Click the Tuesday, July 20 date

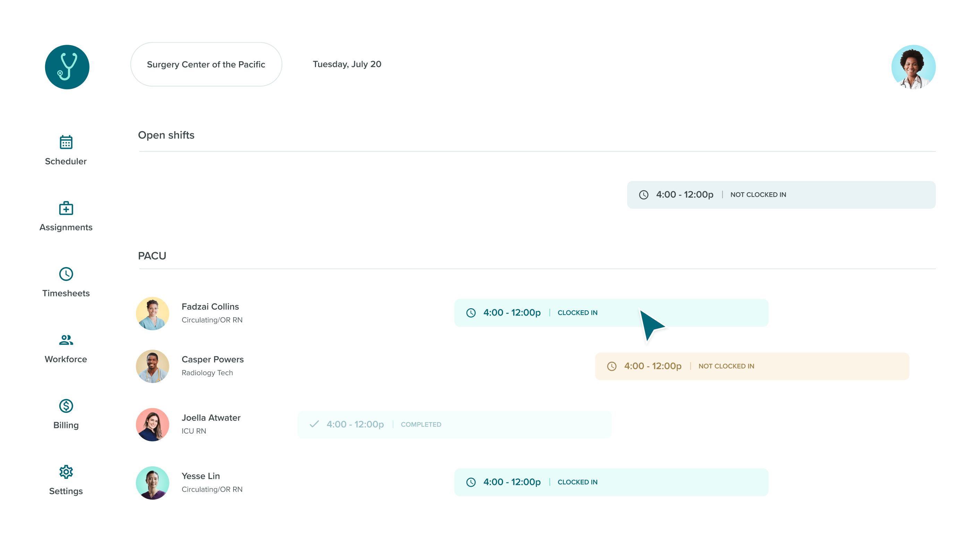pyautogui.click(x=347, y=64)
